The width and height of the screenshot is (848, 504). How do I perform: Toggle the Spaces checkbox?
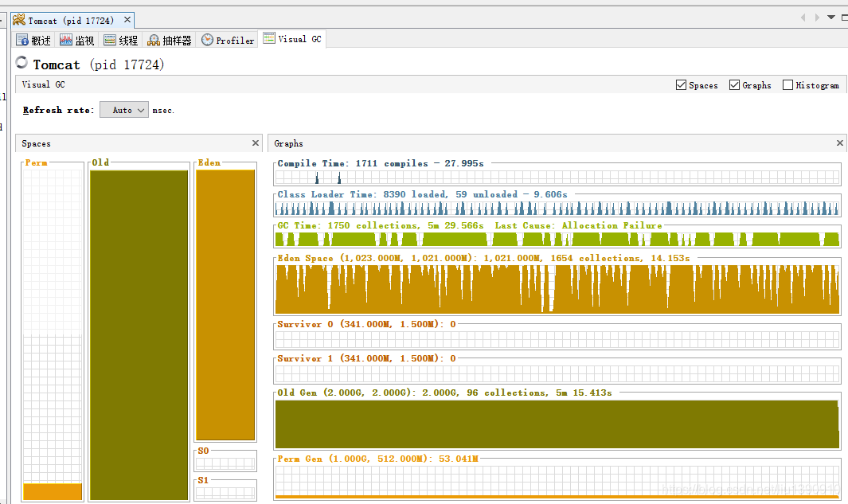681,85
